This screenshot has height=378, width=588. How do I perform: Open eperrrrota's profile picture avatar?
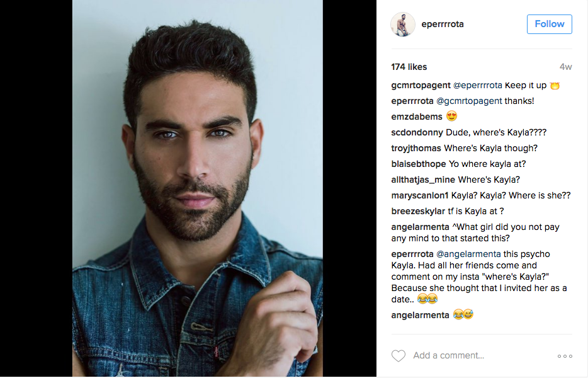pos(403,25)
